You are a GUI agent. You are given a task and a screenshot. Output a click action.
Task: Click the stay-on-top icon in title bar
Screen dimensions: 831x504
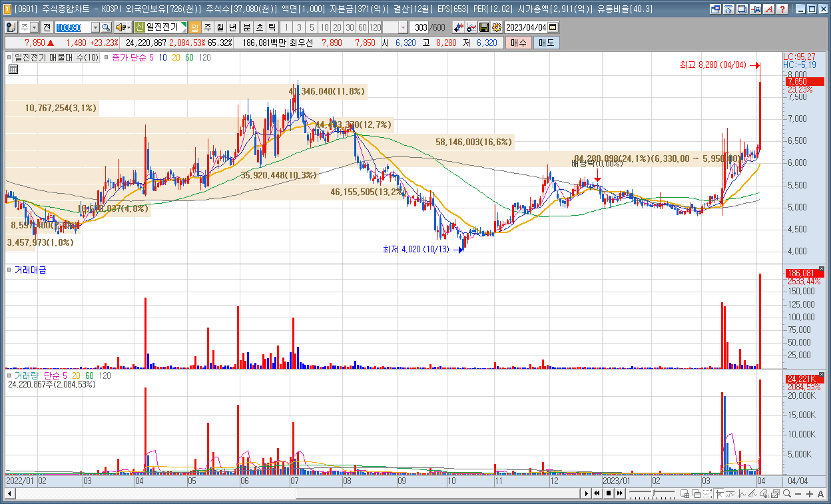pos(728,9)
